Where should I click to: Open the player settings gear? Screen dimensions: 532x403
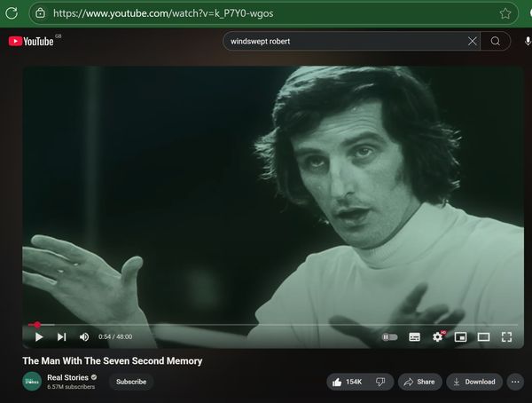[438, 337]
